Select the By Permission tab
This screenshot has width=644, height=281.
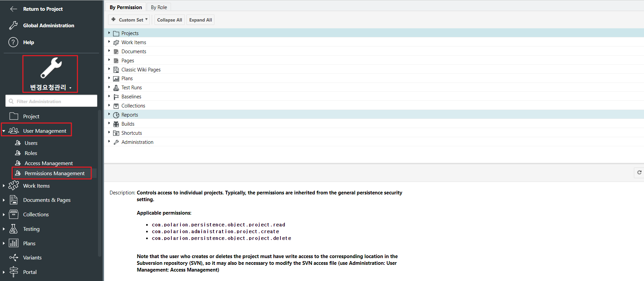(126, 7)
